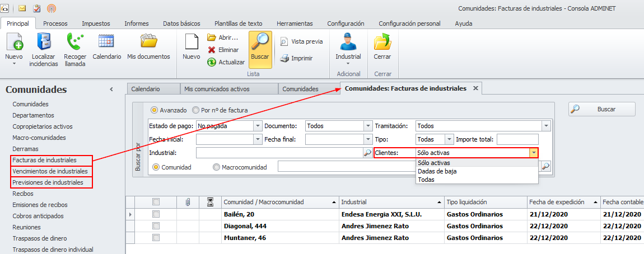The width and height of the screenshot is (644, 254).
Task: Click the Importe total input field
Action: [517, 139]
